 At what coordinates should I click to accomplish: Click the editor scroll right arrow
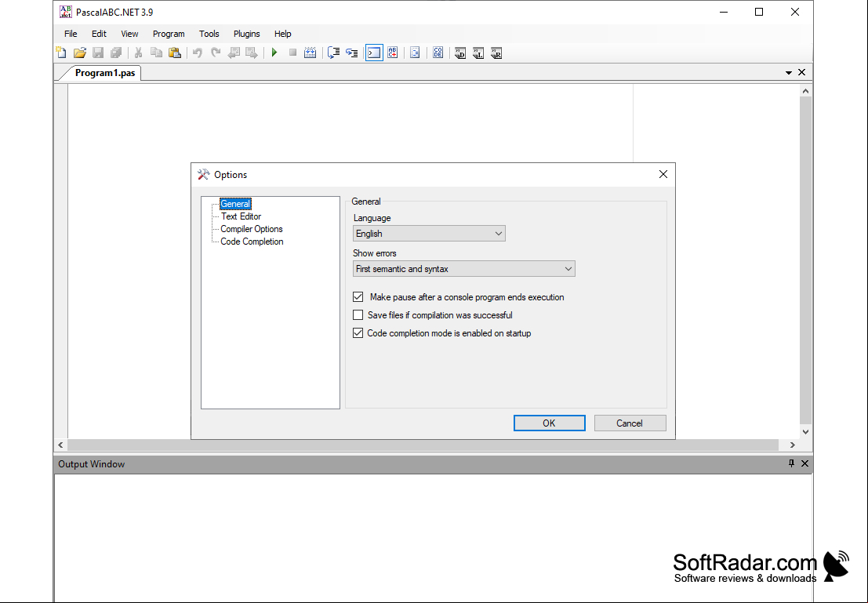click(x=793, y=445)
